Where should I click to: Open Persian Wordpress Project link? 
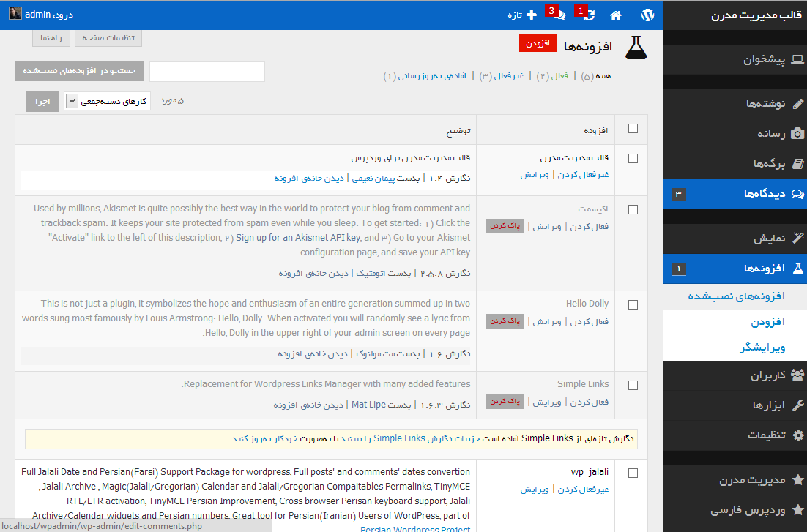point(415,528)
